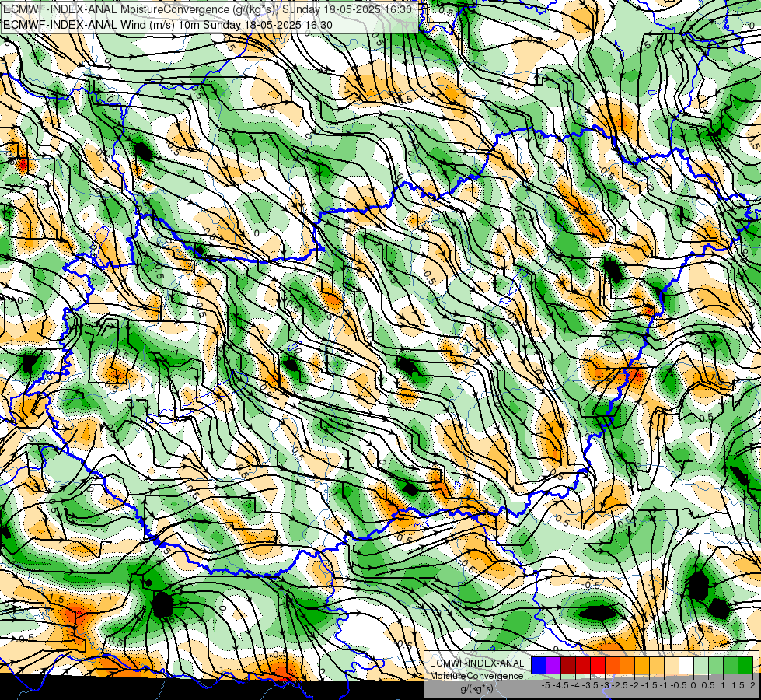This screenshot has width=761, height=700.
Task: Click the -2 tick label on the color scale
Action: (x=634, y=685)
